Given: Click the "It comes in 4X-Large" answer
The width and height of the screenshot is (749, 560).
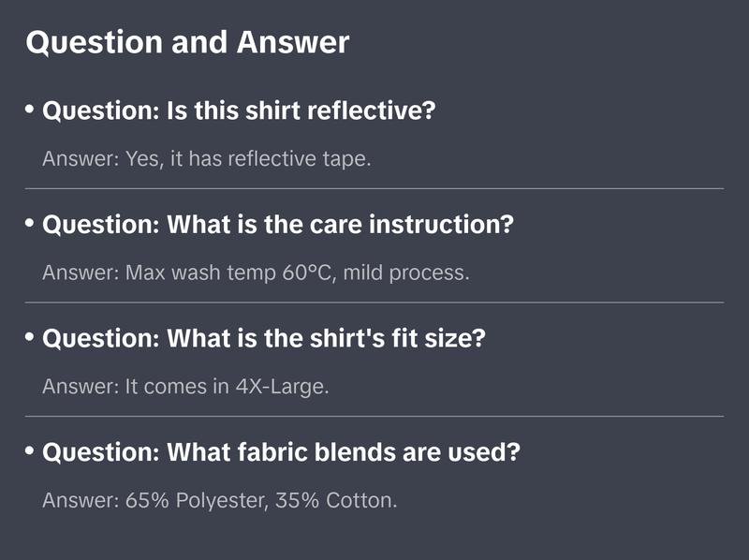Looking at the screenshot, I should pyautogui.click(x=185, y=386).
